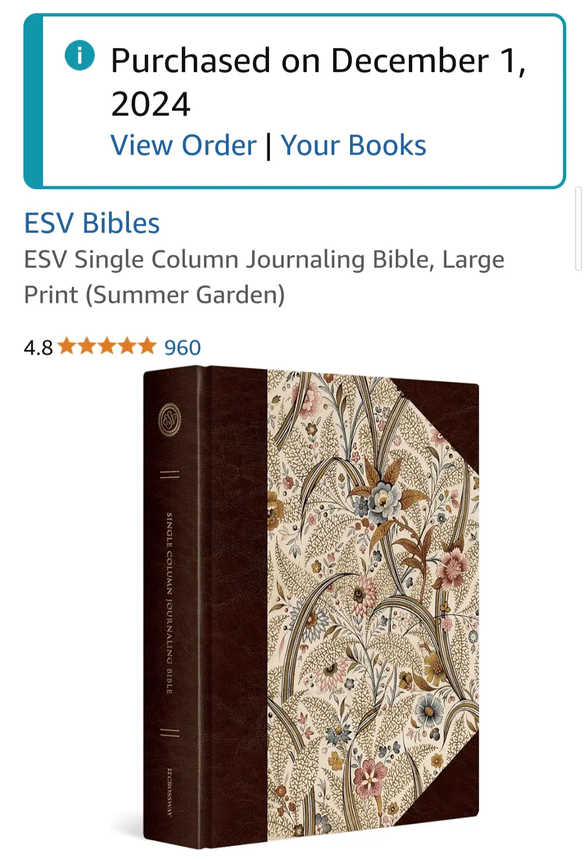Click the fourth orange rating star
Image resolution: width=588 pixels, height=868 pixels.
(127, 345)
